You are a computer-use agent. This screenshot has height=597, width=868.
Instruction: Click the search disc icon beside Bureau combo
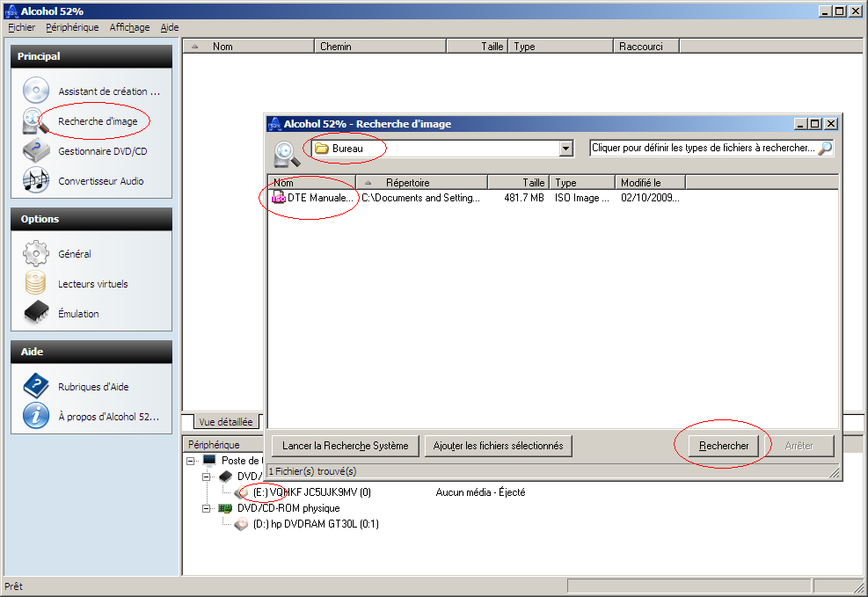(287, 155)
